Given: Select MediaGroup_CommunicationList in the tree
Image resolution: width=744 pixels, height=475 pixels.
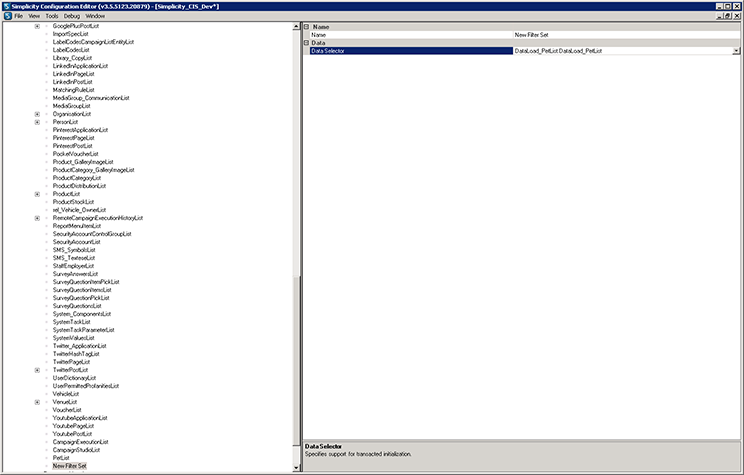Looking at the screenshot, I should pyautogui.click(x=91, y=98).
